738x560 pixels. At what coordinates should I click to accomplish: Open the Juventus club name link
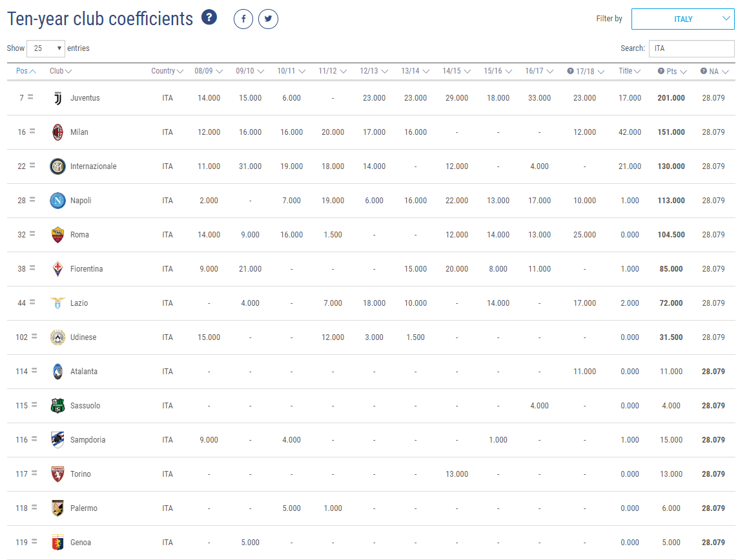[85, 98]
